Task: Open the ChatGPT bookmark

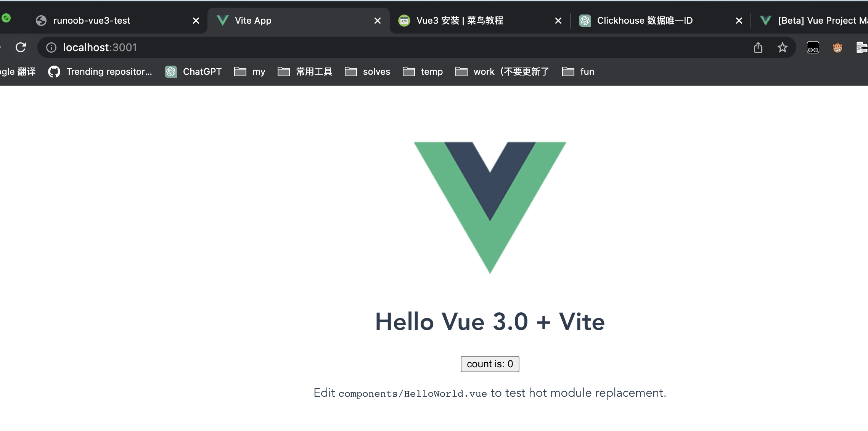Action: 193,72
